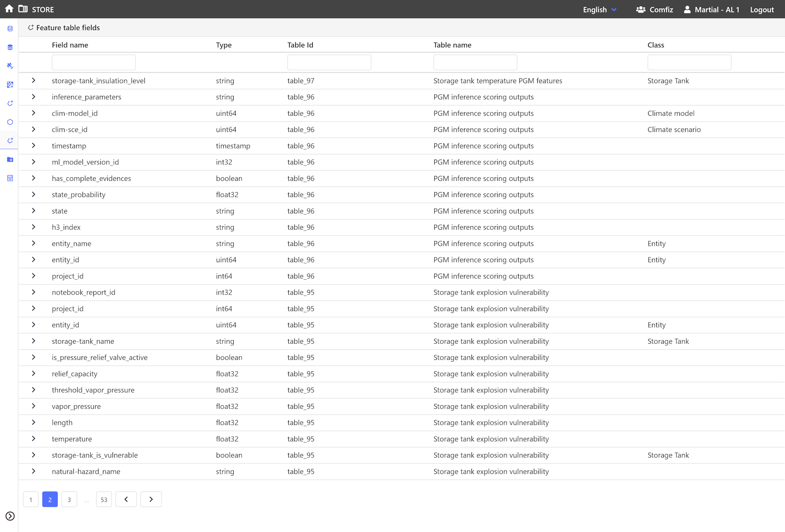Focus the Field name filter input
785x532 pixels.
pos(94,62)
